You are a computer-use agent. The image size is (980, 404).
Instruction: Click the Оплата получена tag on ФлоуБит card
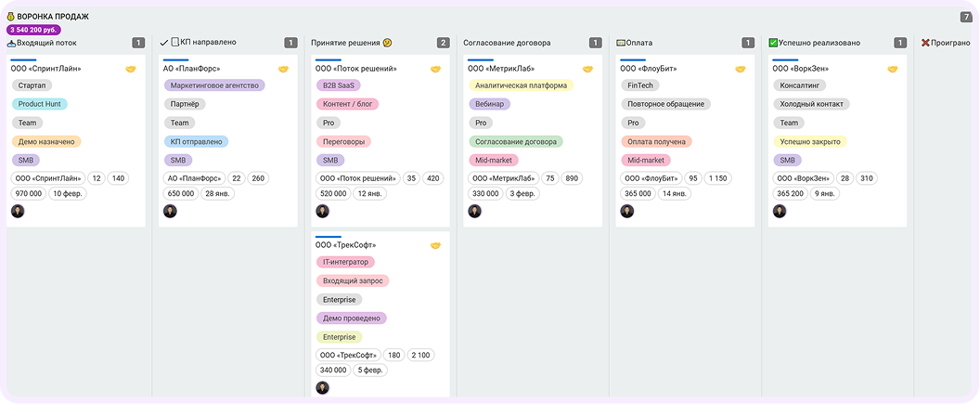coord(656,141)
